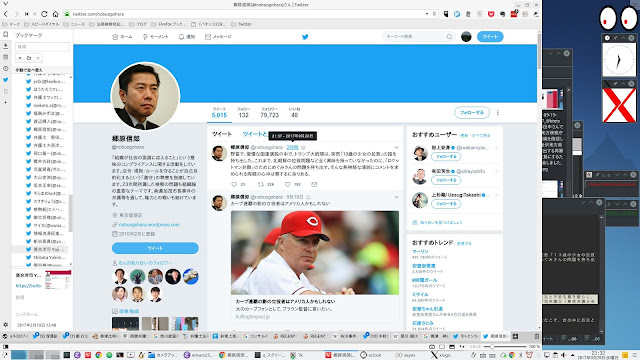Click the bookmarks panel search field
The width and height of the screenshot is (640, 360).
[x=42, y=47]
